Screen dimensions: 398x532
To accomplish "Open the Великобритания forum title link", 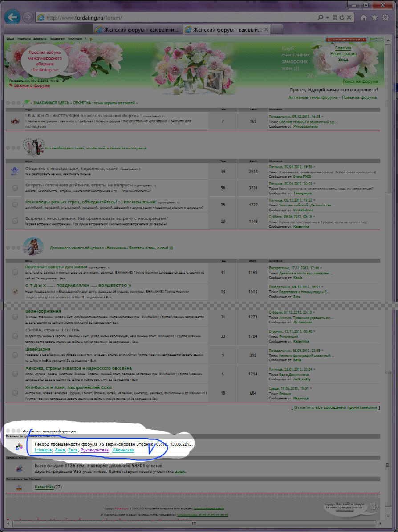I will coord(43,311).
